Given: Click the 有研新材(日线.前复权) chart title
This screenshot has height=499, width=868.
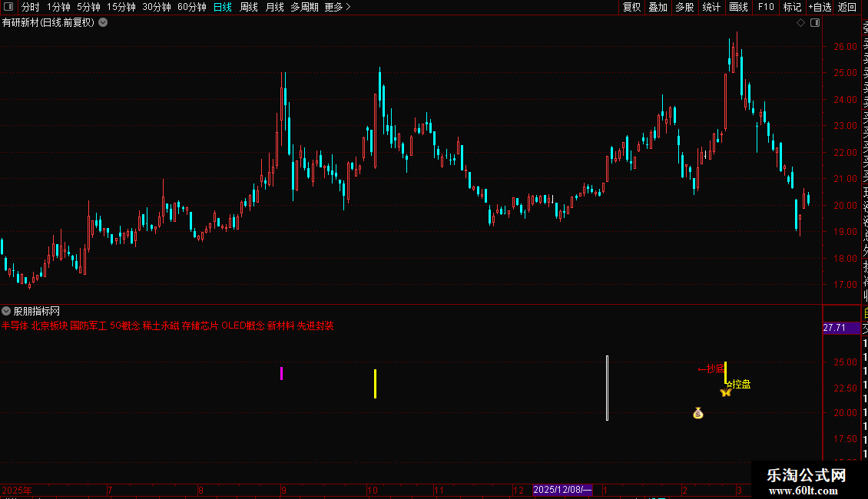Looking at the screenshot, I should tap(48, 23).
